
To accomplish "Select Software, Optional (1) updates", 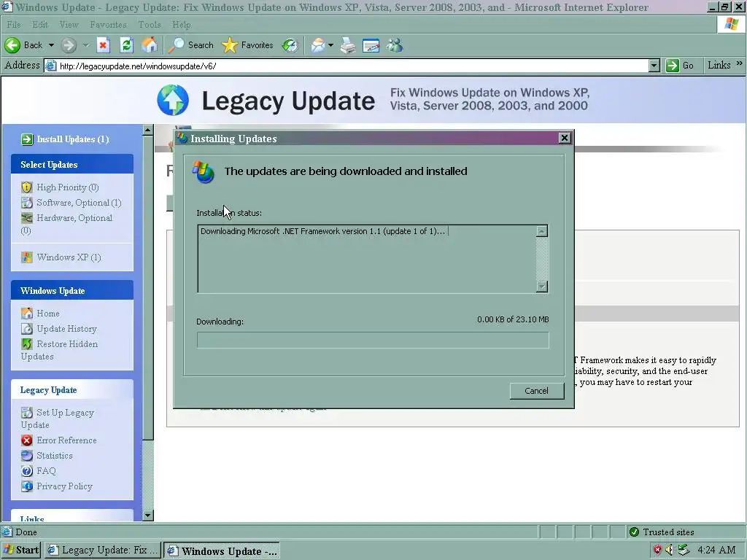I will [79, 203].
